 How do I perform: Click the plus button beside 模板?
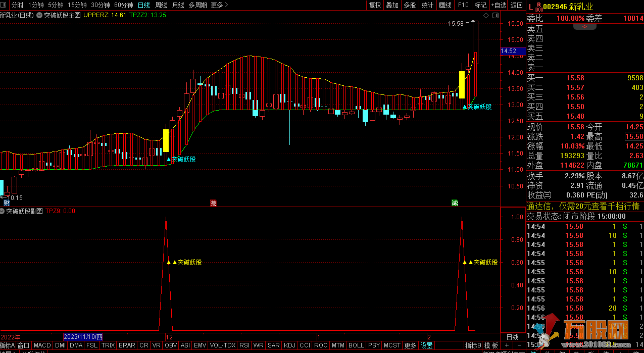click(506, 345)
